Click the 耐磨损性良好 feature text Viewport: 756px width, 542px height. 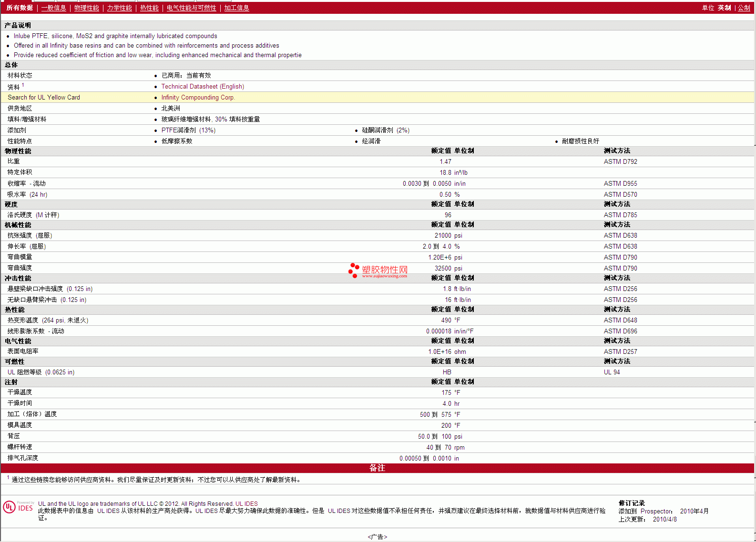[581, 141]
